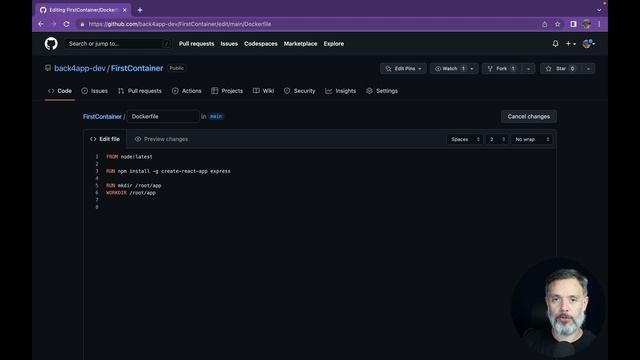Switch to the Settings tab
The height and width of the screenshot is (360, 640).
coord(382,91)
